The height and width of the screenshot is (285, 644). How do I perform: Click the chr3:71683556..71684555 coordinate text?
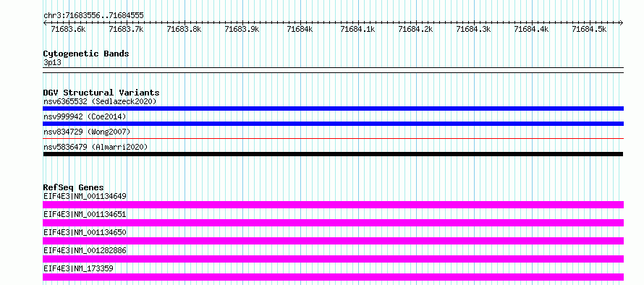[x=93, y=15]
